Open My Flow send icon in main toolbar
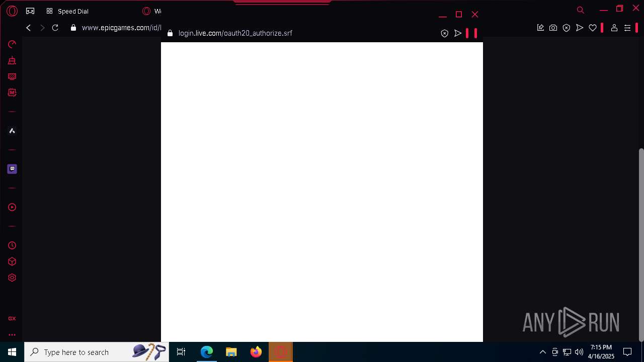 pos(580,28)
